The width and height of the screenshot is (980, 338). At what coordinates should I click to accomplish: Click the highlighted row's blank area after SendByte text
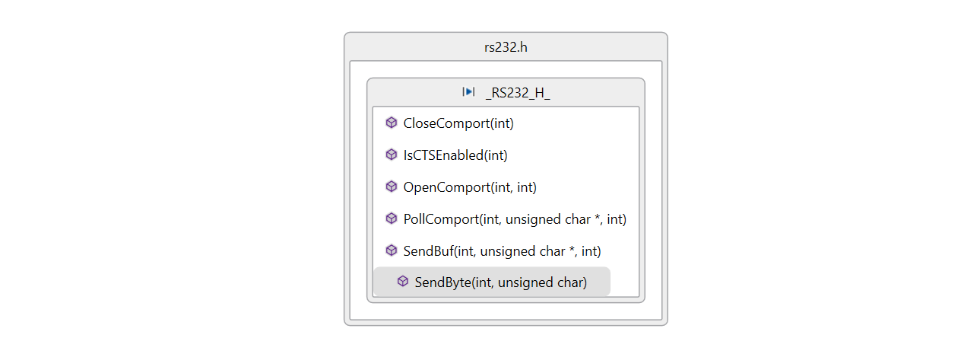coord(599,282)
